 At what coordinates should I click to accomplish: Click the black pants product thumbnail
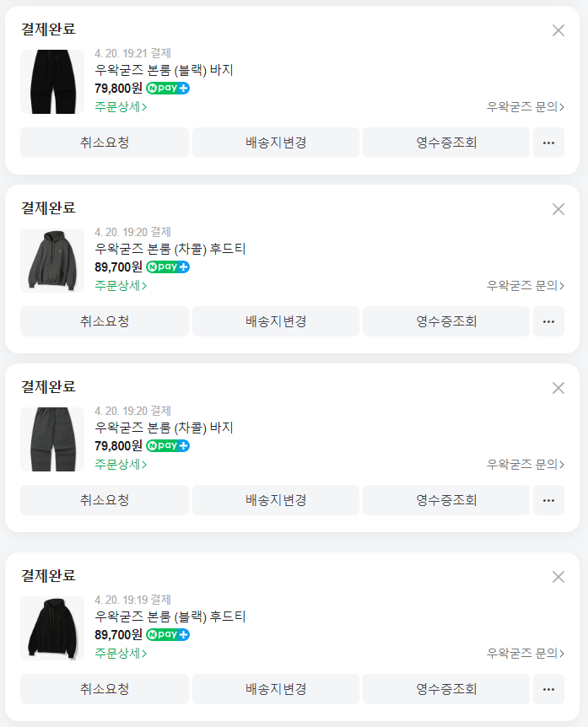(52, 82)
